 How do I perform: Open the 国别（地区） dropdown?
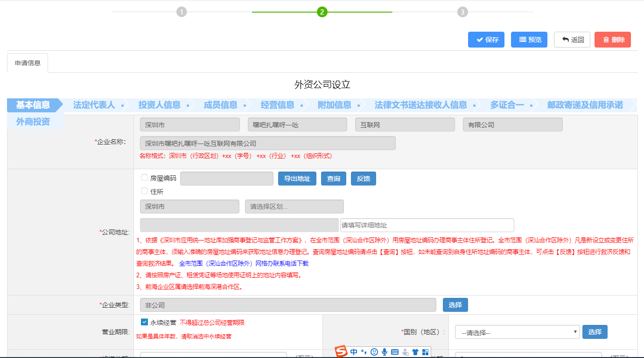pos(517,331)
